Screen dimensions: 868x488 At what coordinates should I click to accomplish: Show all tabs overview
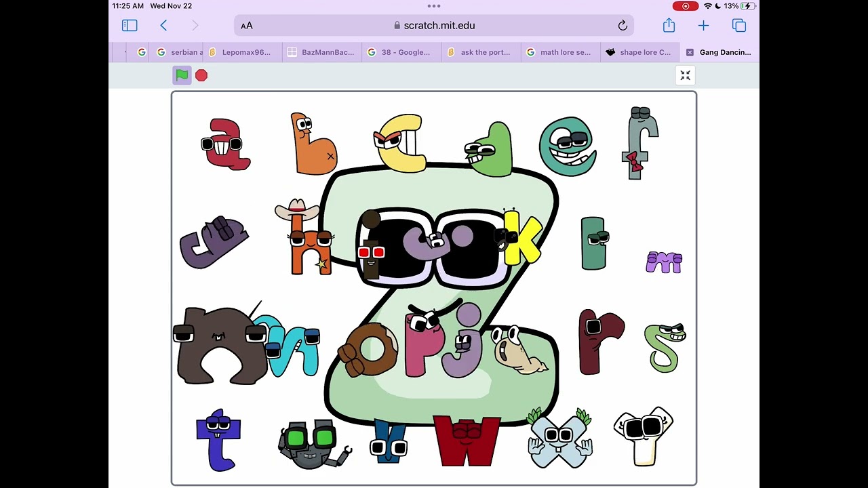pyautogui.click(x=739, y=25)
